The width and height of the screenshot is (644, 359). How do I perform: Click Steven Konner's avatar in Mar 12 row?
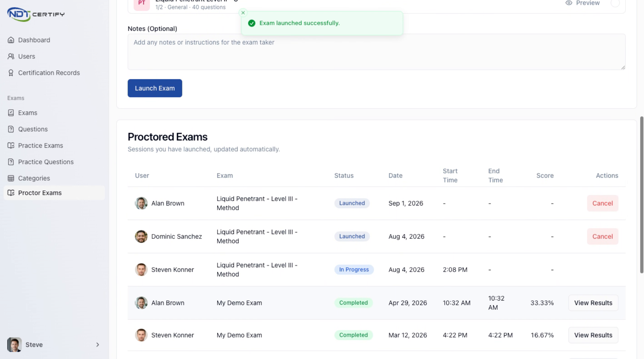coord(141,335)
